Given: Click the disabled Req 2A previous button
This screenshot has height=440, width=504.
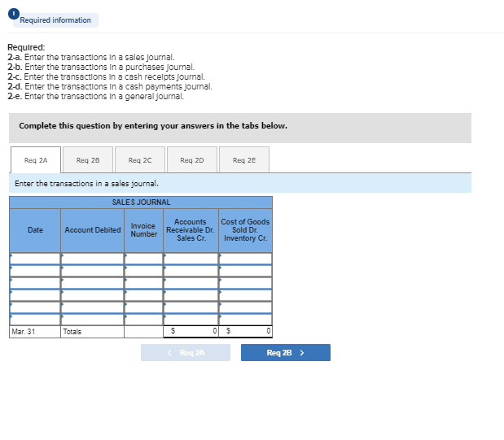Looking at the screenshot, I should (186, 353).
